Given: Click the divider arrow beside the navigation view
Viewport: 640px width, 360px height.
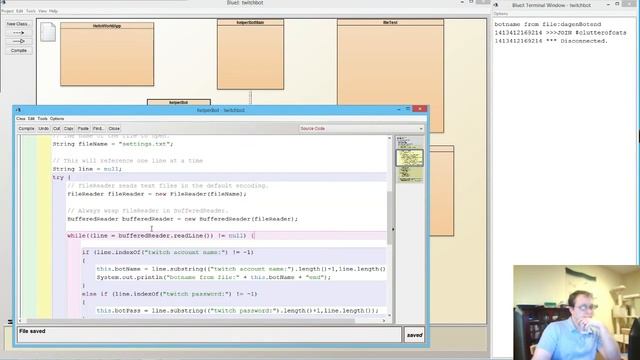Looking at the screenshot, I should 393,229.
